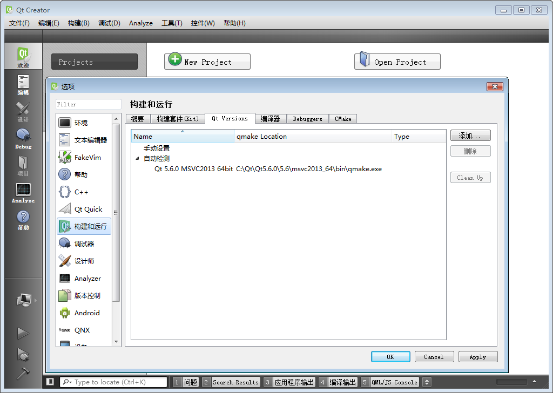Click the Type to locate search field
This screenshot has width=553, height=394.
[x=114, y=382]
